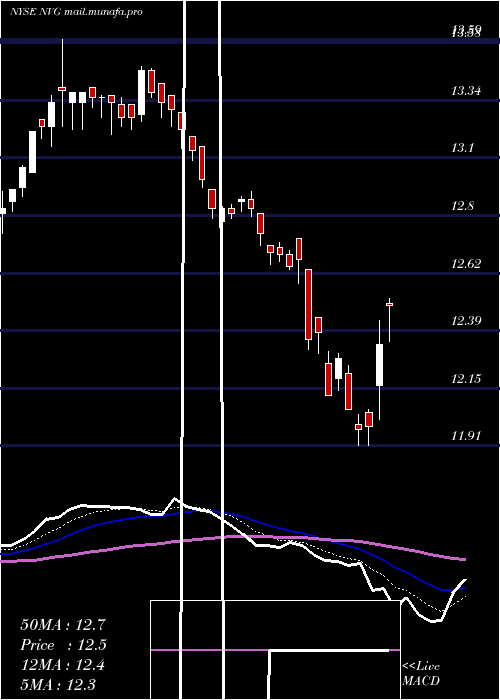Click the 12.62 price axis label
The height and width of the screenshot is (700, 500).
tap(466, 264)
